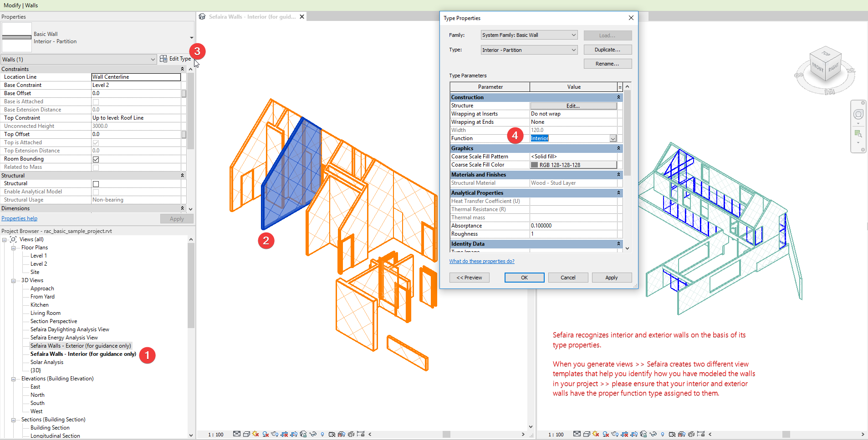Screen dimensions: 868x440
Task: Open the Function value dropdown arrow
Action: point(613,138)
